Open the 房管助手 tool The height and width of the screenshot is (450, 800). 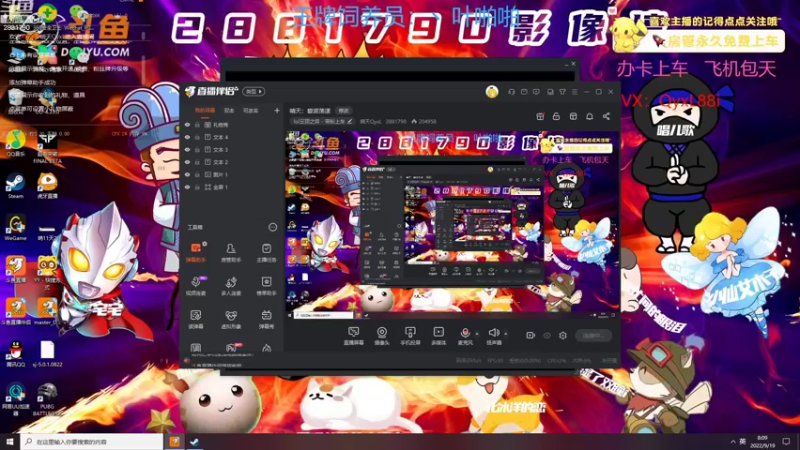(231, 252)
